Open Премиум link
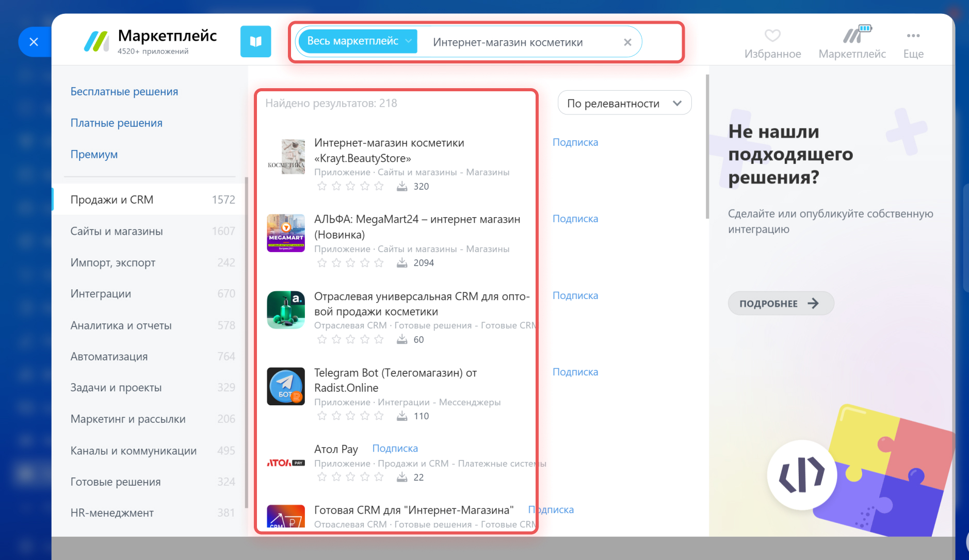The width and height of the screenshot is (969, 560). coord(94,154)
